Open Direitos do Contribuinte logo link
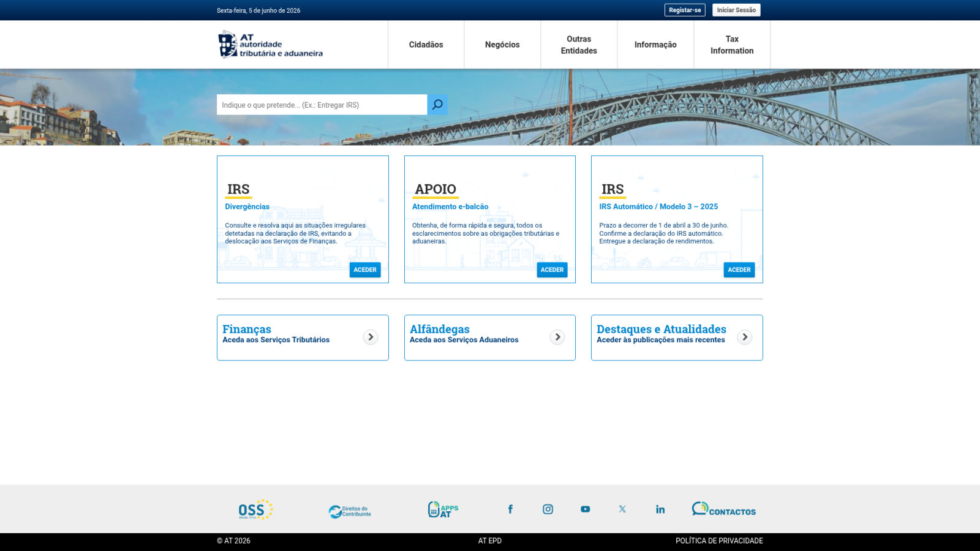980x551 pixels. pyautogui.click(x=350, y=511)
